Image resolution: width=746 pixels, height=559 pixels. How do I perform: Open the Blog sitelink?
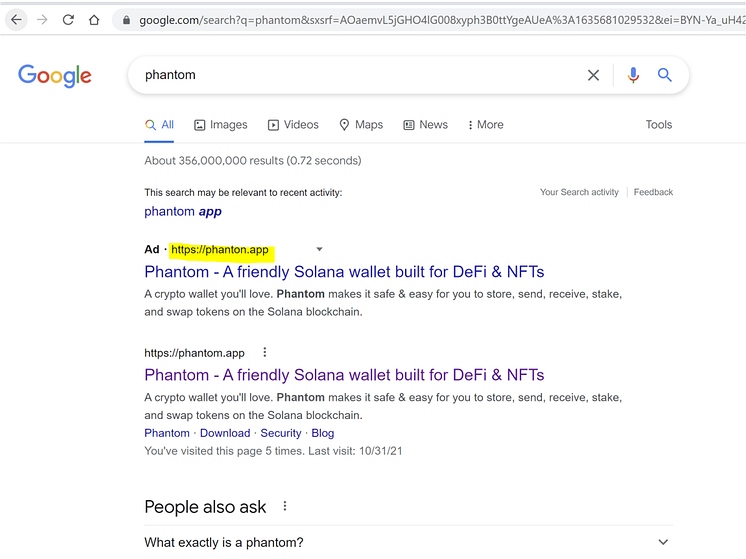click(x=323, y=433)
